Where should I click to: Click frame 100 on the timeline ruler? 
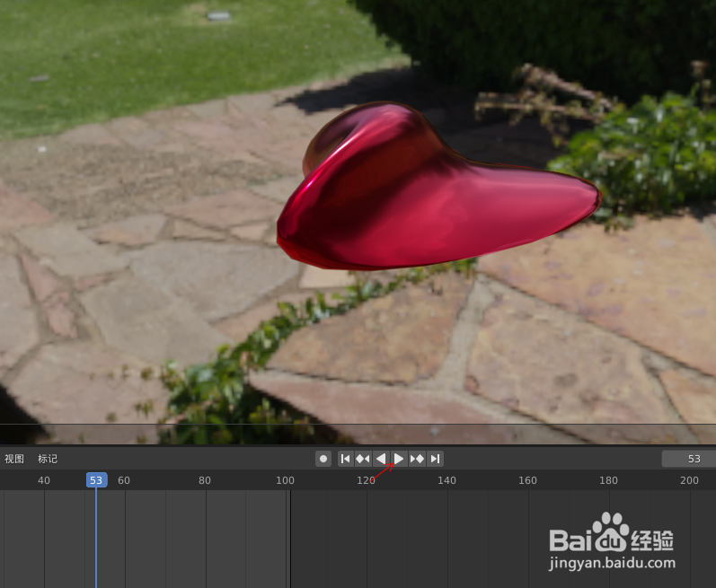(x=285, y=480)
